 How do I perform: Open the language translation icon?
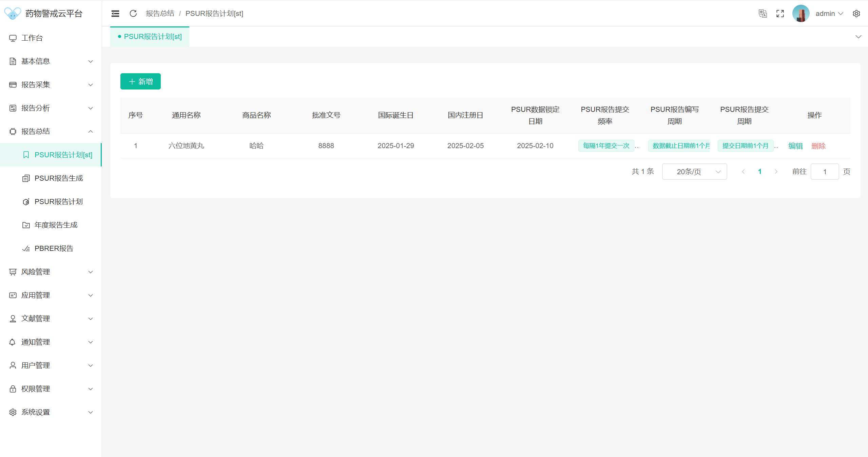point(763,14)
